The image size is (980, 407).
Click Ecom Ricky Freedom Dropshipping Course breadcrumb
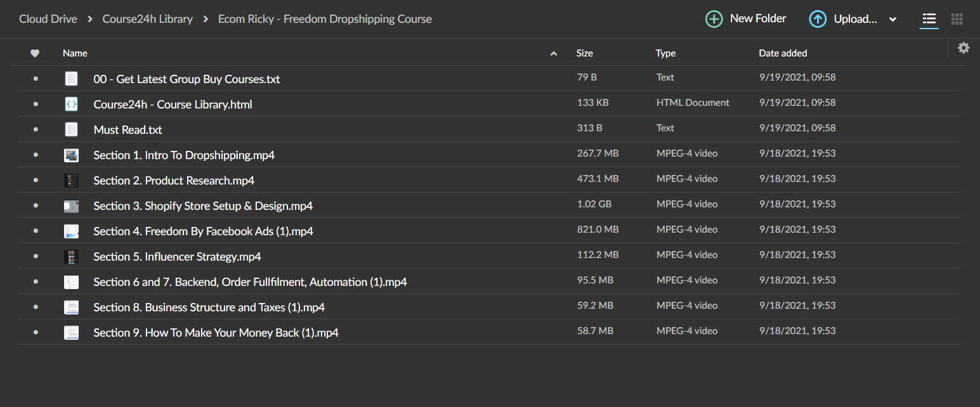325,19
